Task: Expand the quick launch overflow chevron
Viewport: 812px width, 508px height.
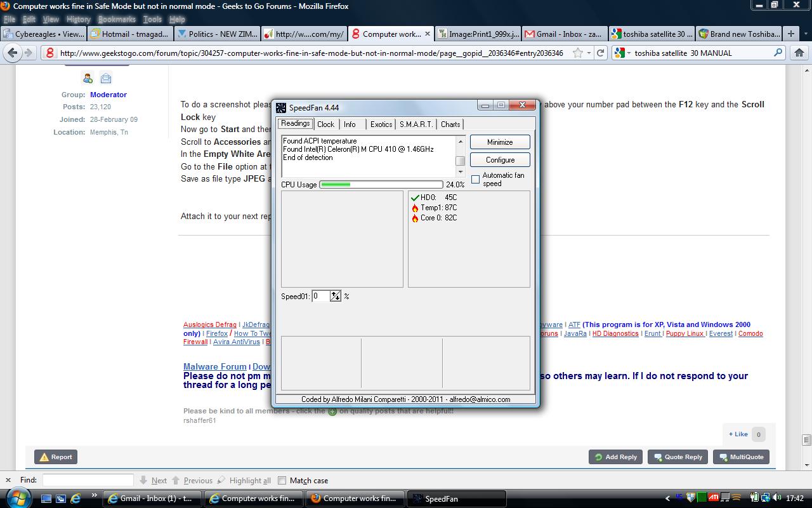Action: pyautogui.click(x=94, y=495)
